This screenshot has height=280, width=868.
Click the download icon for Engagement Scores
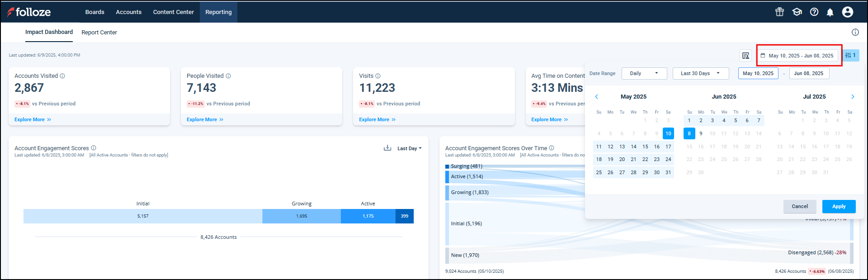387,148
